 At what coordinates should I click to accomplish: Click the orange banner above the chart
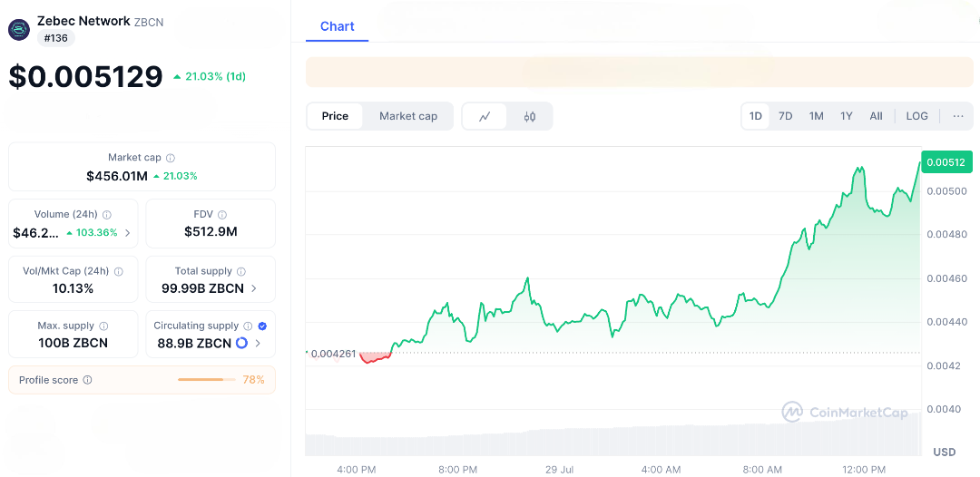click(640, 72)
